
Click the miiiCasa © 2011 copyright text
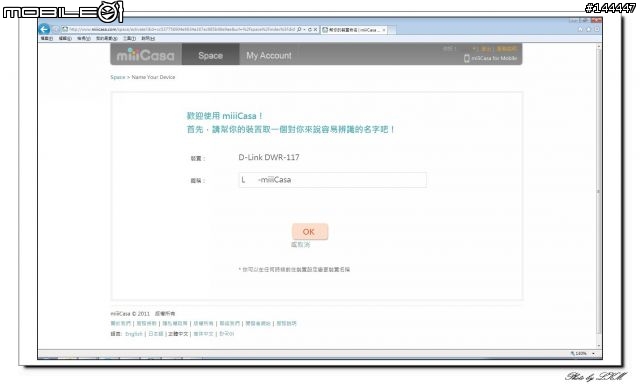pyautogui.click(x=142, y=313)
